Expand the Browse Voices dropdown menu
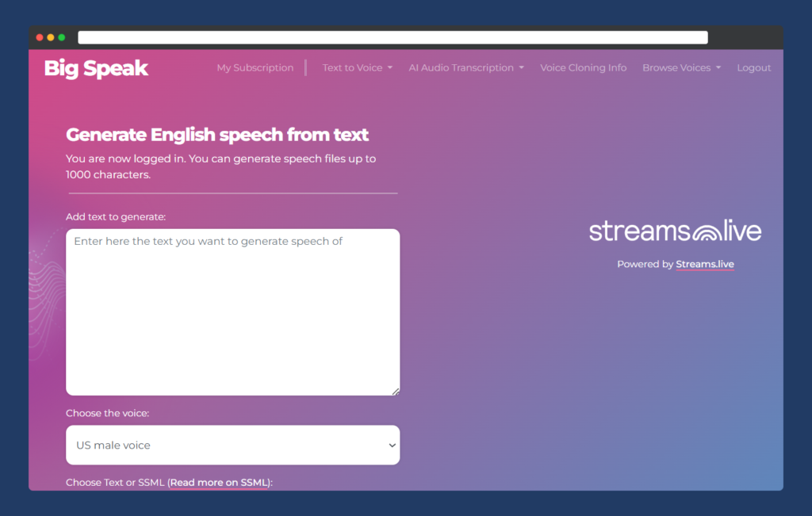 pos(681,68)
